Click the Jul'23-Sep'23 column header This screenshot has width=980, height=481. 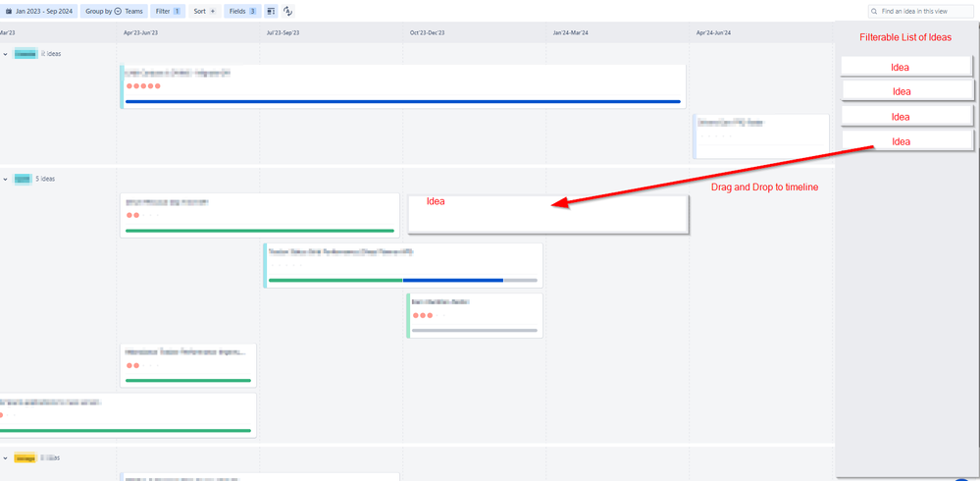(x=284, y=32)
